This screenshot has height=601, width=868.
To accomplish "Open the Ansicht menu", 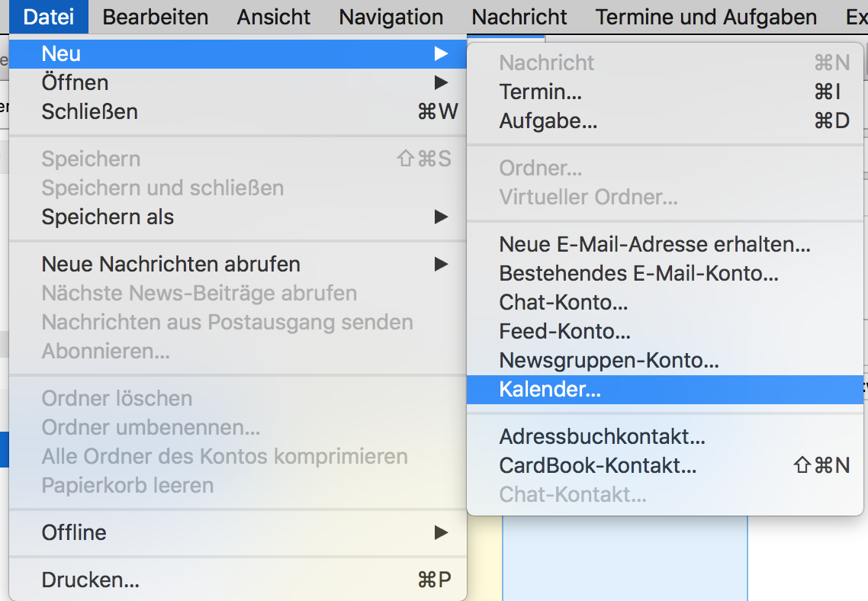I will (x=273, y=17).
